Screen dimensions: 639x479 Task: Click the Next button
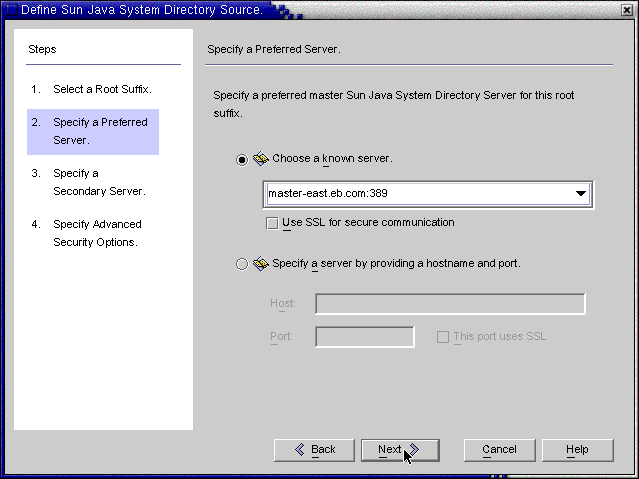point(400,450)
